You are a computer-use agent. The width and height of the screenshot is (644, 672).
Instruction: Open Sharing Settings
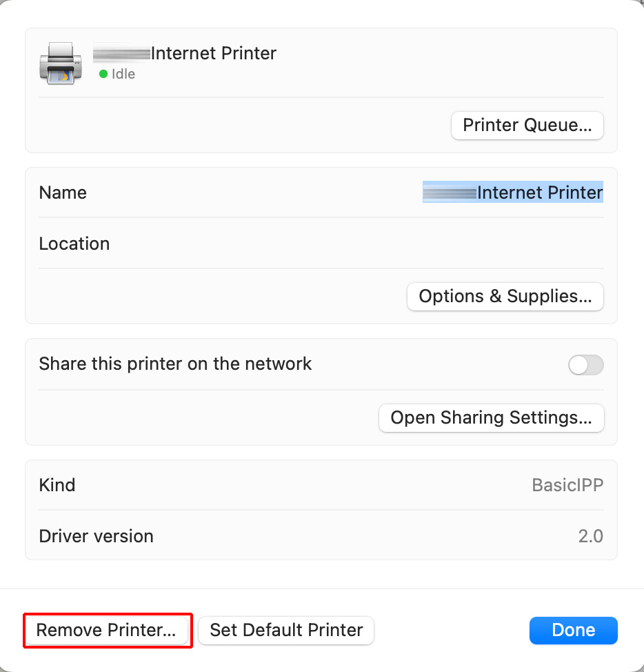click(x=491, y=418)
